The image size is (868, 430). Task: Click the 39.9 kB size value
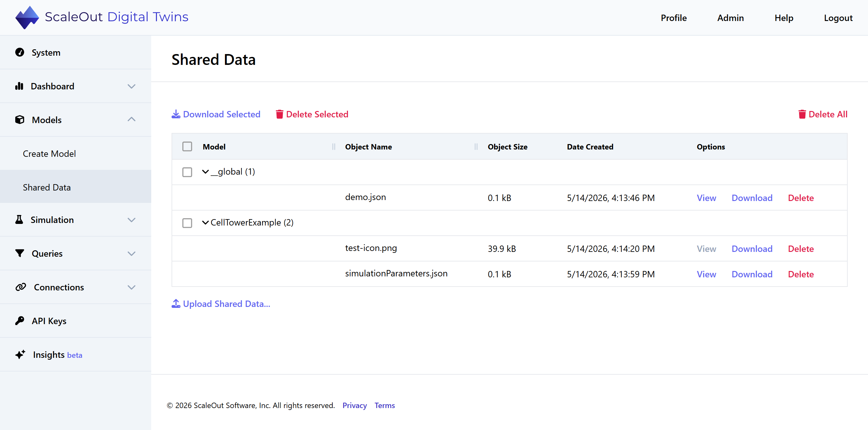[502, 249]
